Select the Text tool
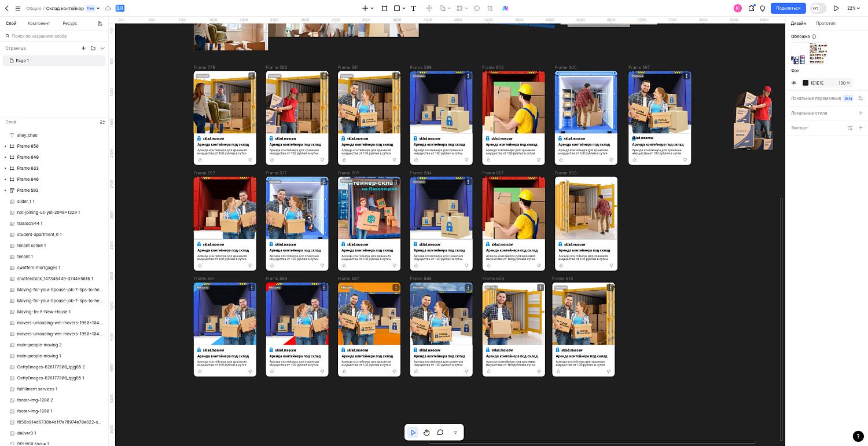Viewport: 868px width, 446px height. coord(413,8)
